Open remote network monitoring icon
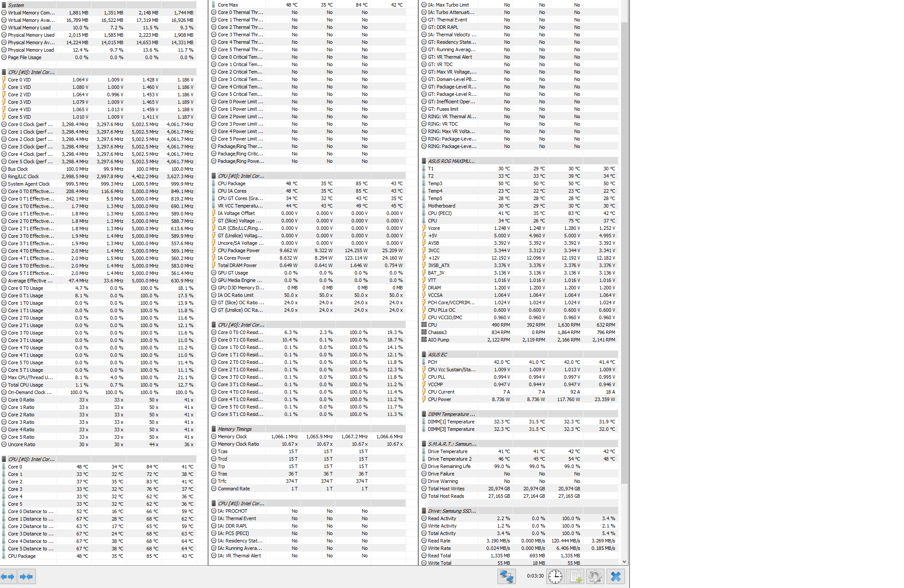904x588 pixels. (507, 577)
